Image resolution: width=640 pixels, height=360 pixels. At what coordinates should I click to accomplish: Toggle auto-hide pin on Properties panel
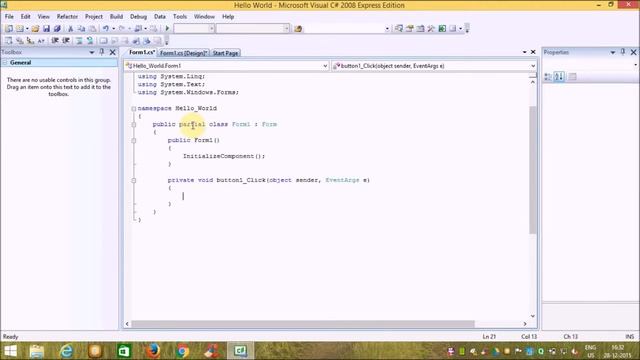click(623, 52)
